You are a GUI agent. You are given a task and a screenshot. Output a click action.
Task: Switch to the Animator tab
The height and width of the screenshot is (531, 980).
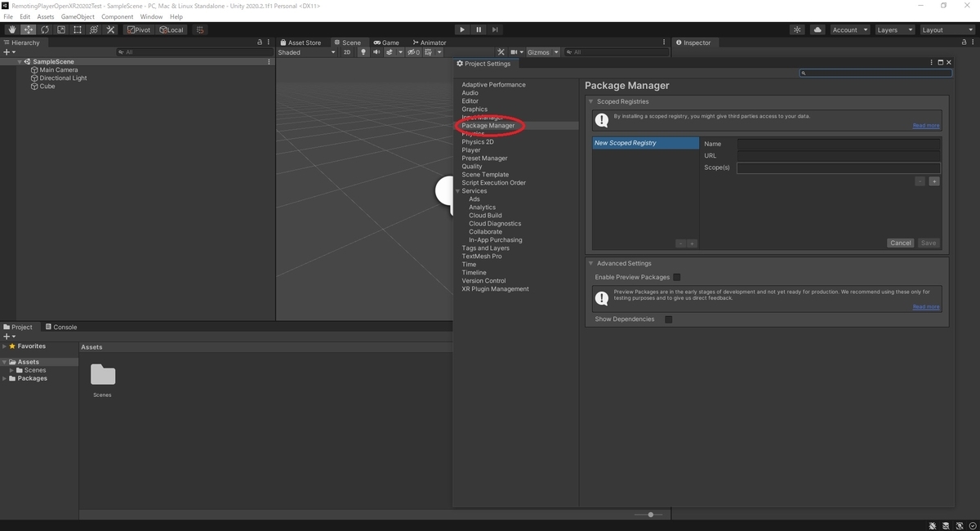pos(430,42)
